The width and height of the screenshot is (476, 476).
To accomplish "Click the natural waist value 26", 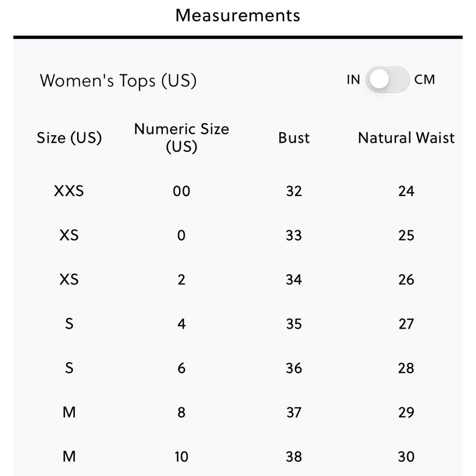I will 406,280.
